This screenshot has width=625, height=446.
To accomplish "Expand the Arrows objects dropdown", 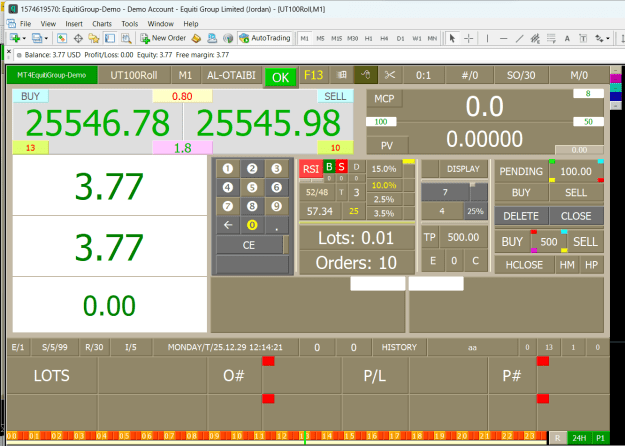I will [607, 39].
